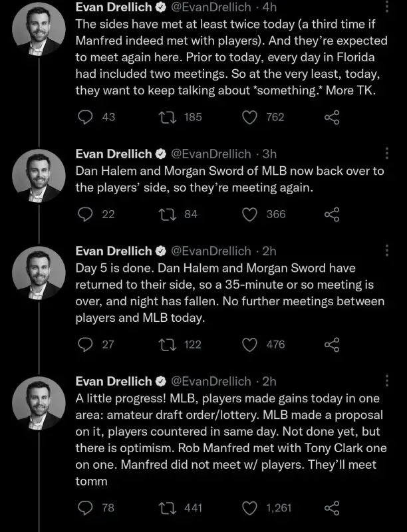Like the 'A little progress!' tweet
407x532 pixels.
click(x=249, y=508)
